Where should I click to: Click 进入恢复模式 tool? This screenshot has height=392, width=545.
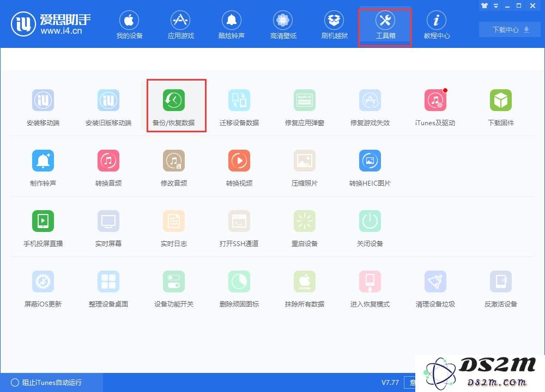(370, 289)
